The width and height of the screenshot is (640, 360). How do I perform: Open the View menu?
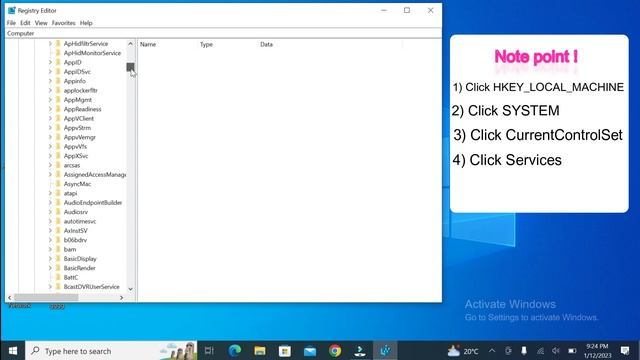pyautogui.click(x=41, y=23)
